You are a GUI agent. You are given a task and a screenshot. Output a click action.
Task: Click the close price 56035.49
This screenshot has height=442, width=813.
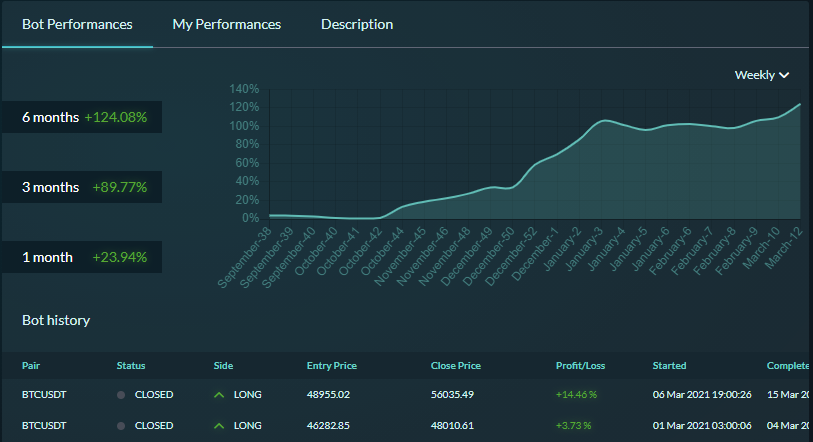point(452,395)
